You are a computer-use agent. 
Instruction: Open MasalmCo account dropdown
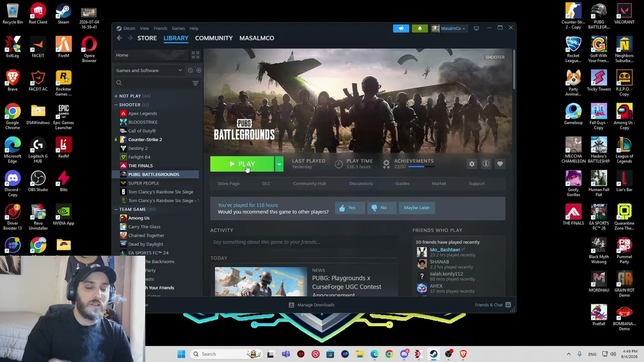click(450, 28)
